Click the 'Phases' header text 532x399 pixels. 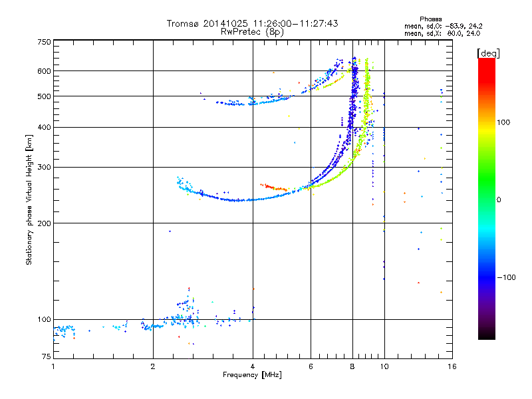[430, 19]
